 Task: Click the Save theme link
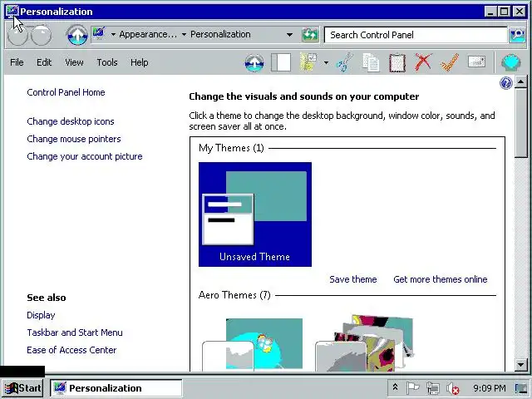(352, 279)
